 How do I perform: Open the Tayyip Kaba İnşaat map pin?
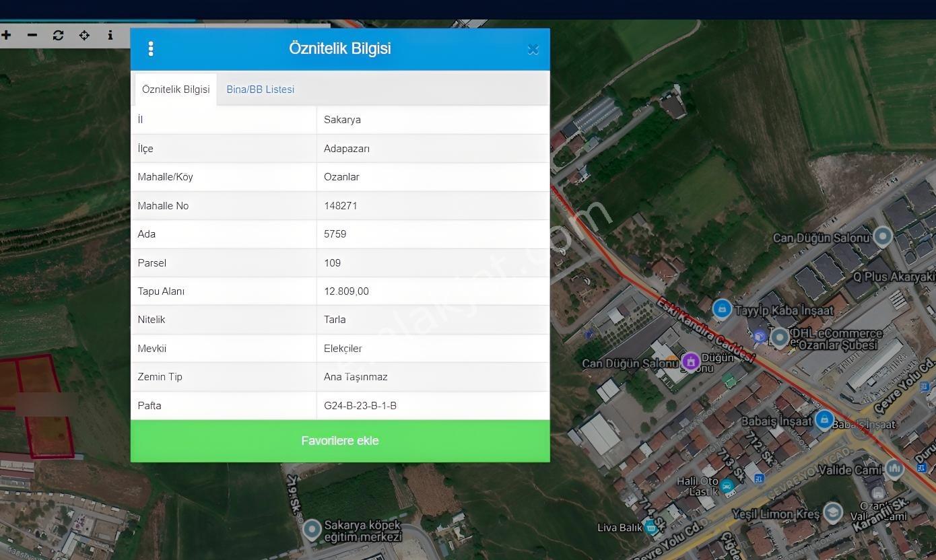(722, 309)
